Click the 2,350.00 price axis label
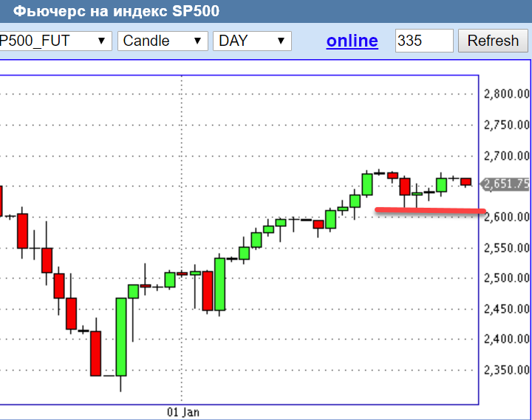 coord(507,370)
